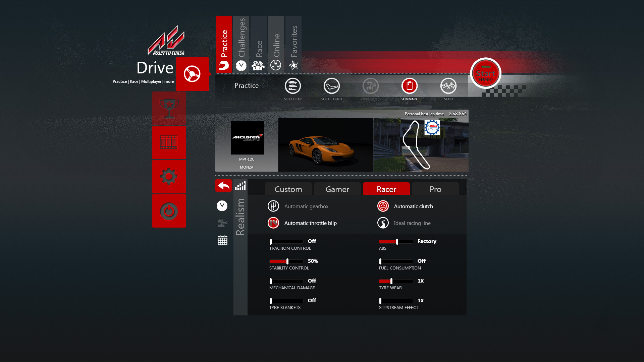
Task: Click the power exit tile
Action: [169, 211]
